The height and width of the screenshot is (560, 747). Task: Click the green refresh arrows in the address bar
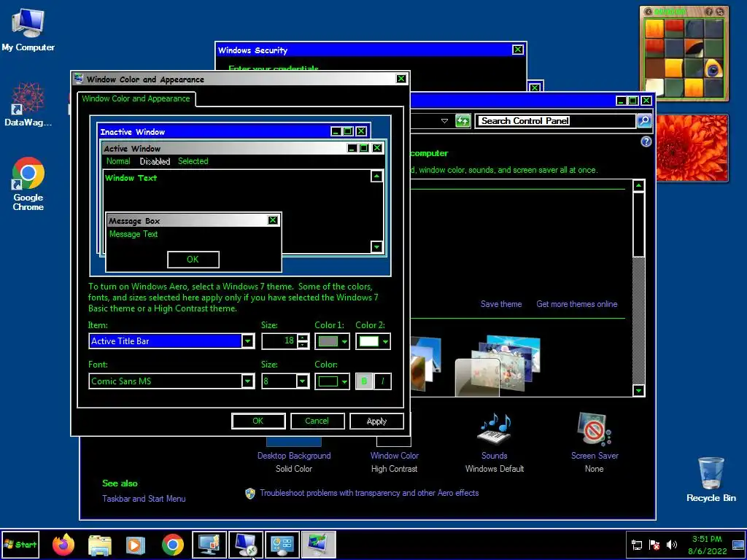tap(462, 121)
